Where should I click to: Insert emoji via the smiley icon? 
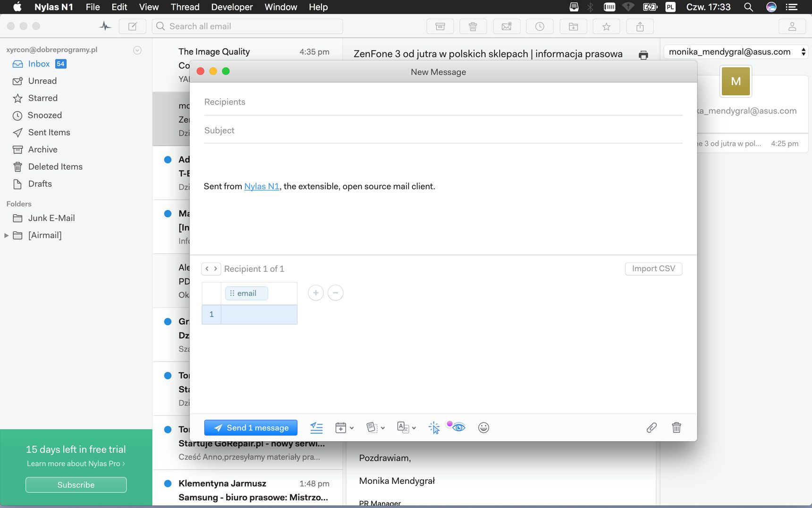(483, 428)
